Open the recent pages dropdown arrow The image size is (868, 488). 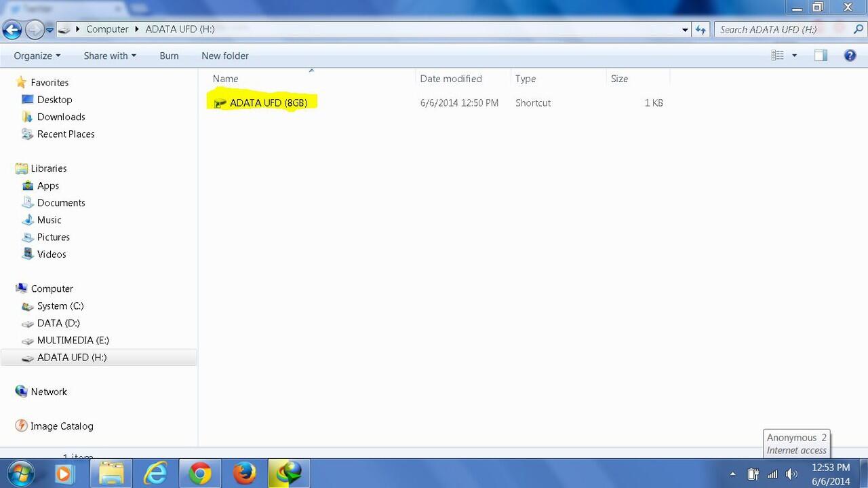[x=50, y=30]
